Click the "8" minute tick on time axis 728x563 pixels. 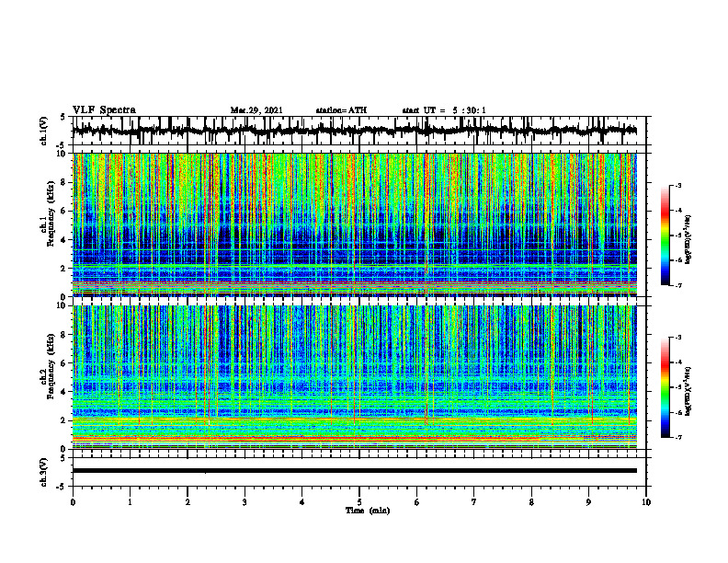click(x=531, y=502)
